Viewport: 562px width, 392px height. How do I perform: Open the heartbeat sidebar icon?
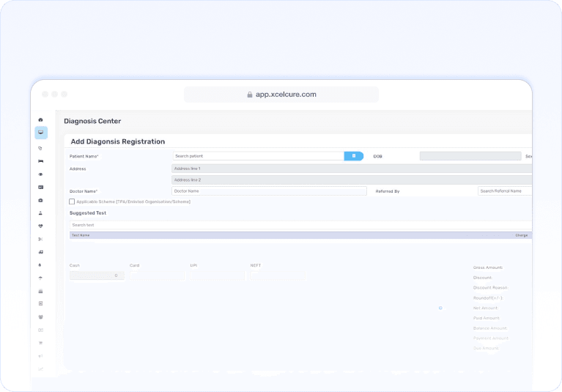[x=40, y=226]
